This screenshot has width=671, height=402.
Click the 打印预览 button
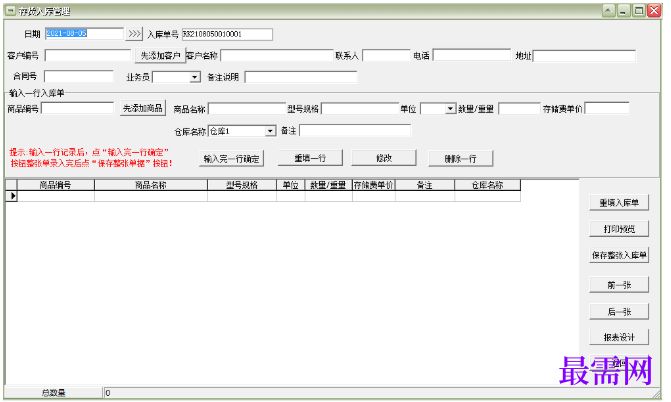pos(619,229)
